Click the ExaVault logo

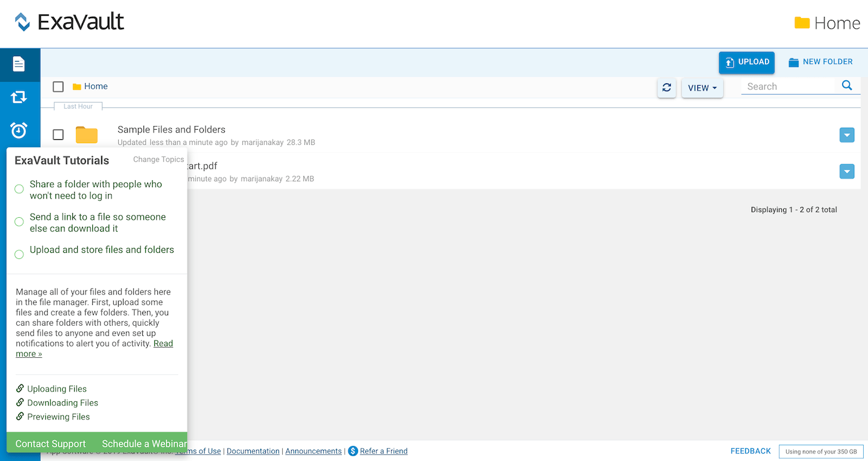(70, 22)
